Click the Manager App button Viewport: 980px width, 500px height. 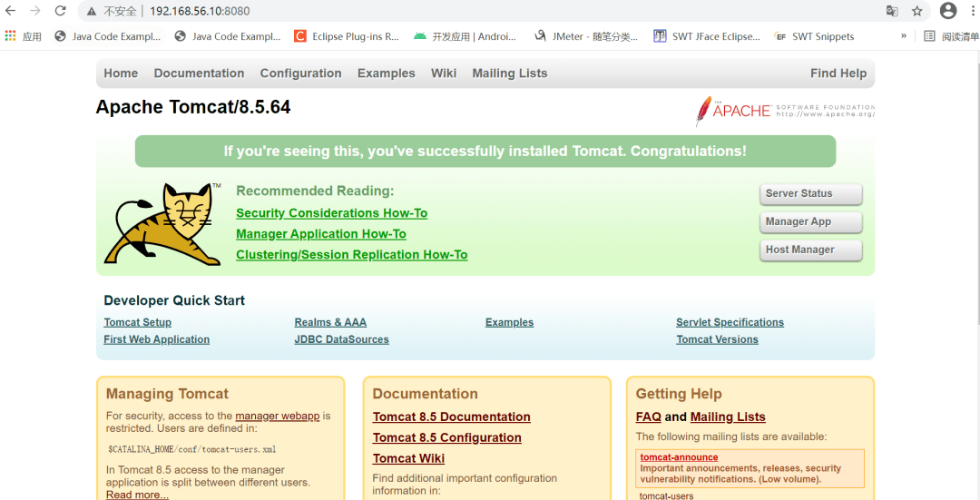point(811,222)
